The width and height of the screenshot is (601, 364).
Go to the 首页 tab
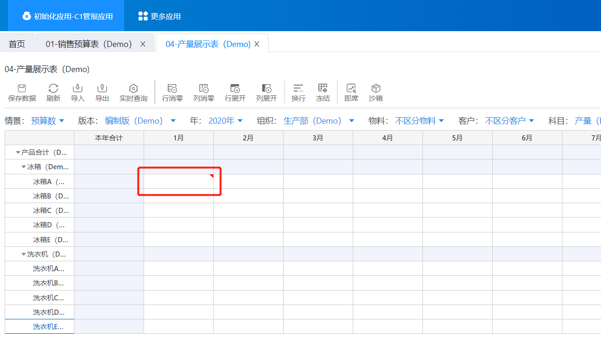click(17, 44)
